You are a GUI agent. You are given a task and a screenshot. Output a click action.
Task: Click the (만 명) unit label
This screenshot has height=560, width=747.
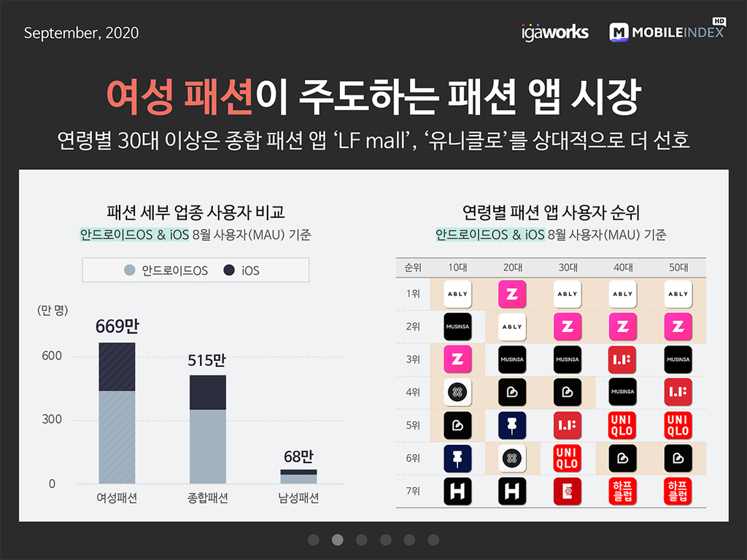click(53, 311)
